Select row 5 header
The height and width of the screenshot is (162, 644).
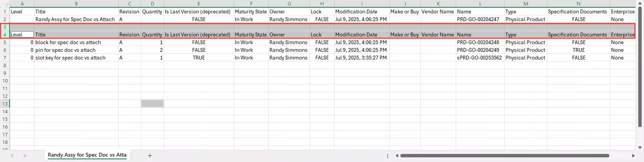click(5, 42)
